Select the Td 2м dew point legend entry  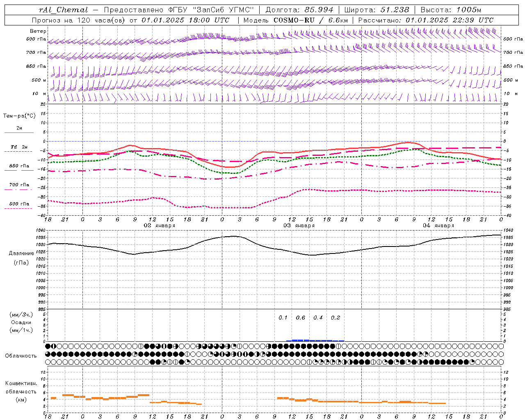pyautogui.click(x=19, y=147)
